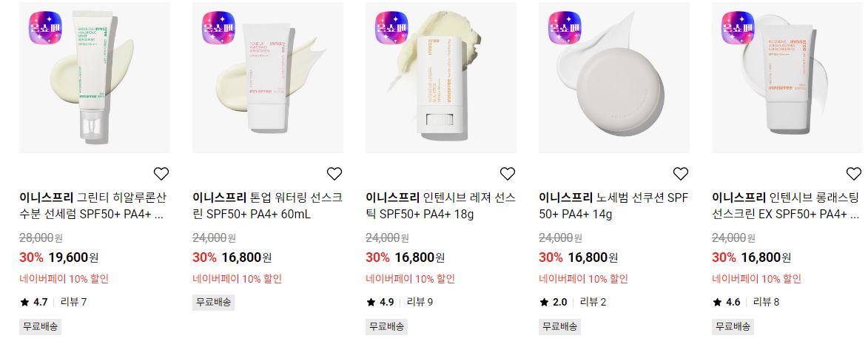The height and width of the screenshot is (347, 868).
Task: Like the 노세범 선쿠션 product with heart
Action: [680, 174]
